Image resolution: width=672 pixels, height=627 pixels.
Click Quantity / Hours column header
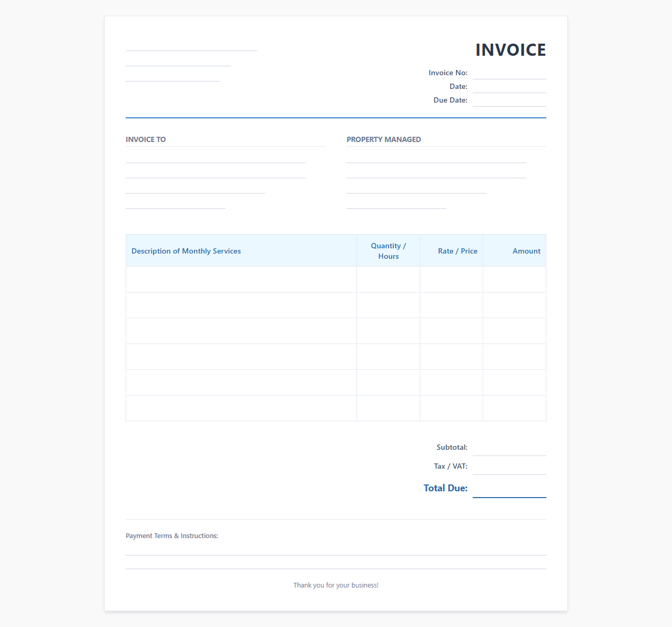[389, 251]
